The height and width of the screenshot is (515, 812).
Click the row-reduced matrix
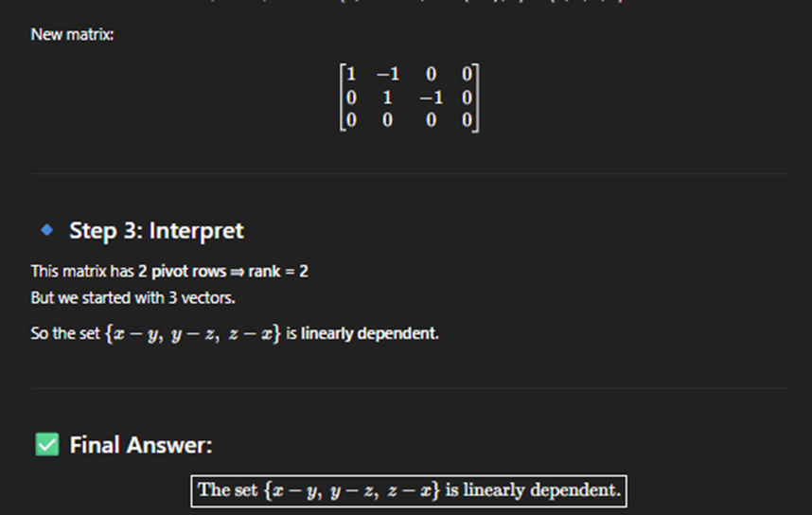click(x=409, y=98)
